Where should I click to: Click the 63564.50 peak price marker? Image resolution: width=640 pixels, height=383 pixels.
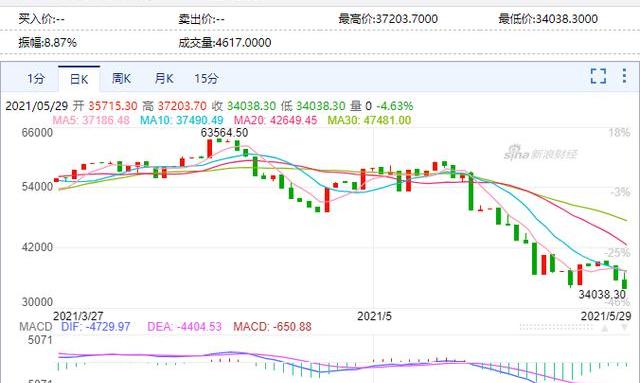click(224, 133)
